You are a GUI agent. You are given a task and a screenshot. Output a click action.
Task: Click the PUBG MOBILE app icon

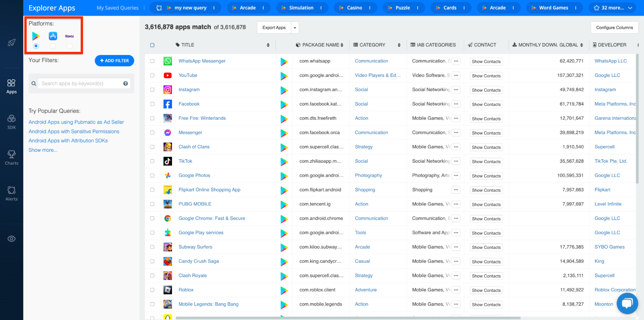pos(168,204)
